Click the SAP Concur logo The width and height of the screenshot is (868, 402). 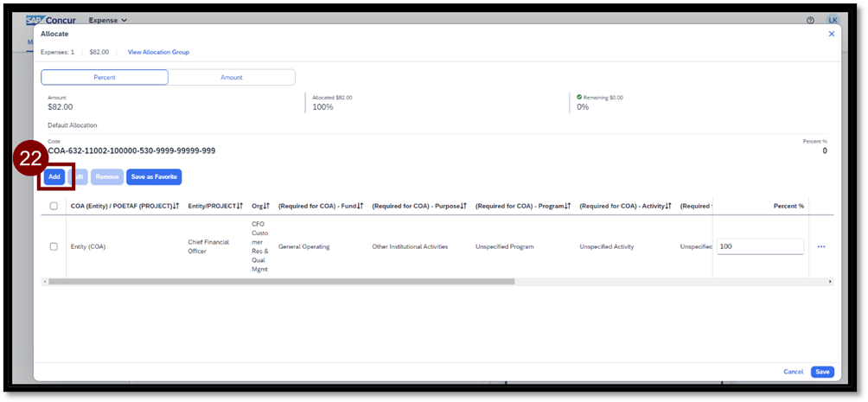(52, 20)
